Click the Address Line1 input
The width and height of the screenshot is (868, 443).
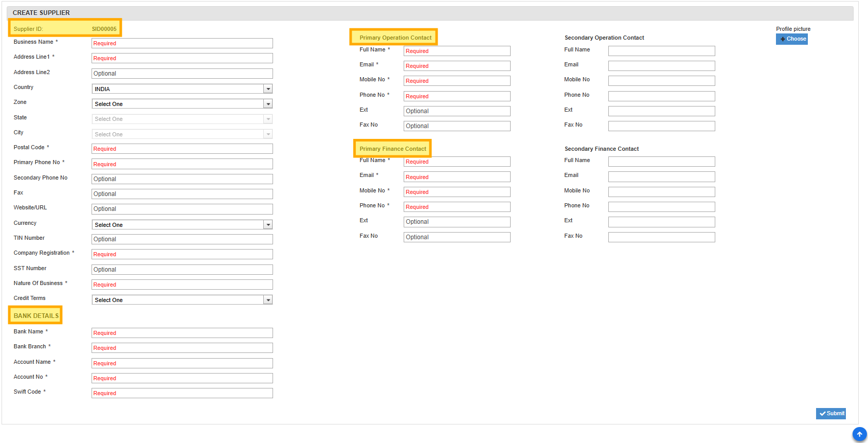pyautogui.click(x=182, y=58)
